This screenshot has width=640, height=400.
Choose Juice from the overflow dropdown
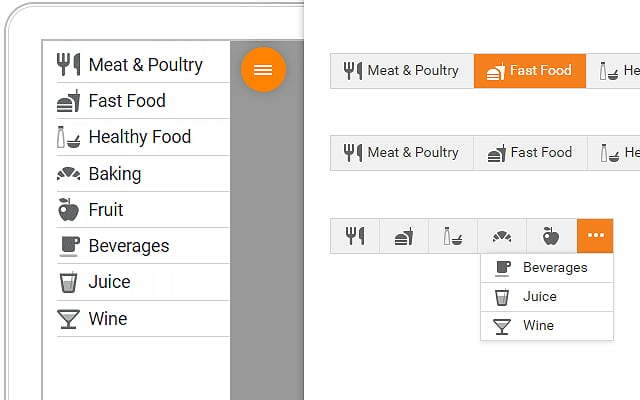546,297
